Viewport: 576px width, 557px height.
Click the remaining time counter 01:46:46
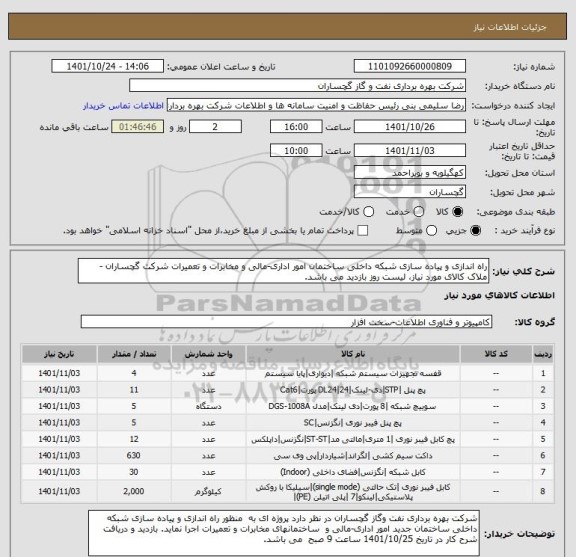click(x=138, y=127)
